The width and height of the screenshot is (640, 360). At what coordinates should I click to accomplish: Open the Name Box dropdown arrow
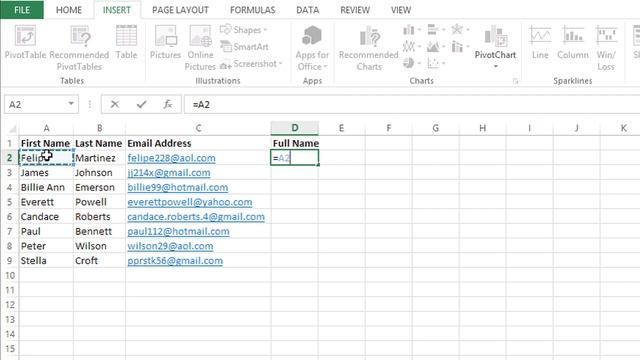pos(71,104)
